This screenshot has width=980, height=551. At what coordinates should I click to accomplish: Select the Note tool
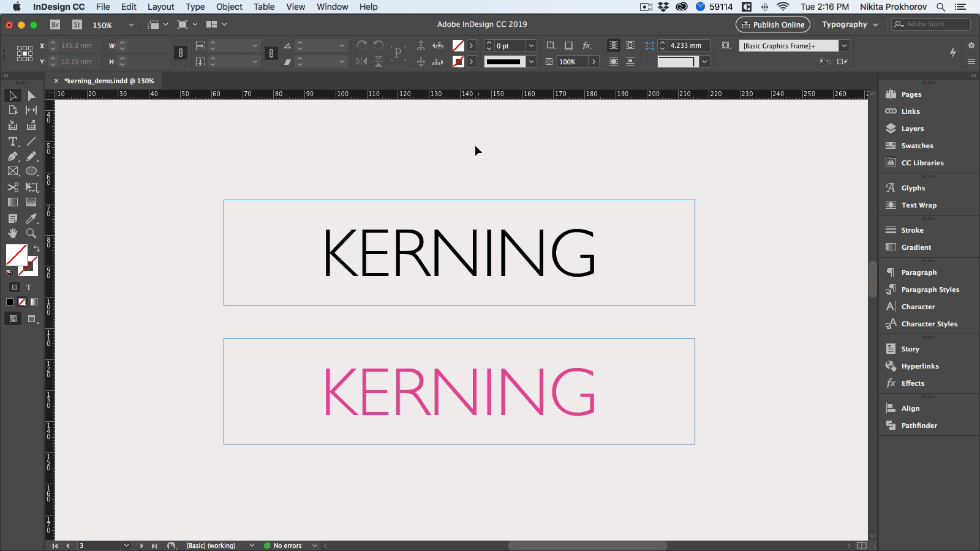(x=12, y=219)
